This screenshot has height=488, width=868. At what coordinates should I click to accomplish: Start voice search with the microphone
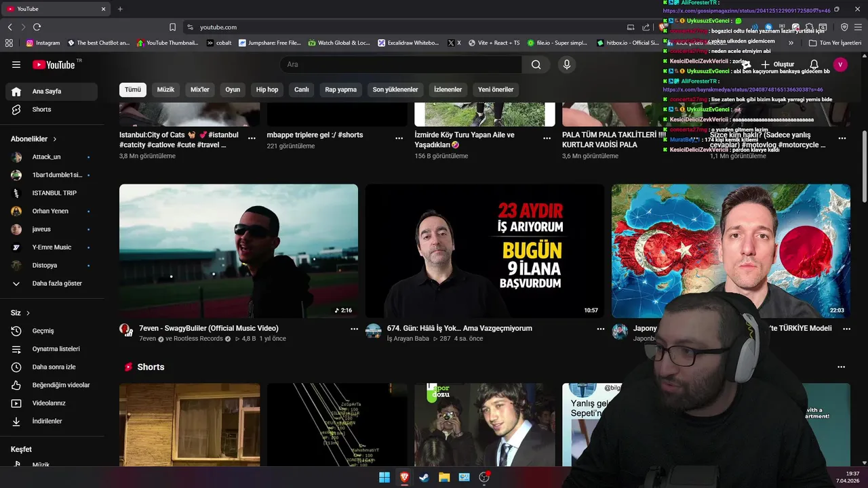tap(567, 64)
